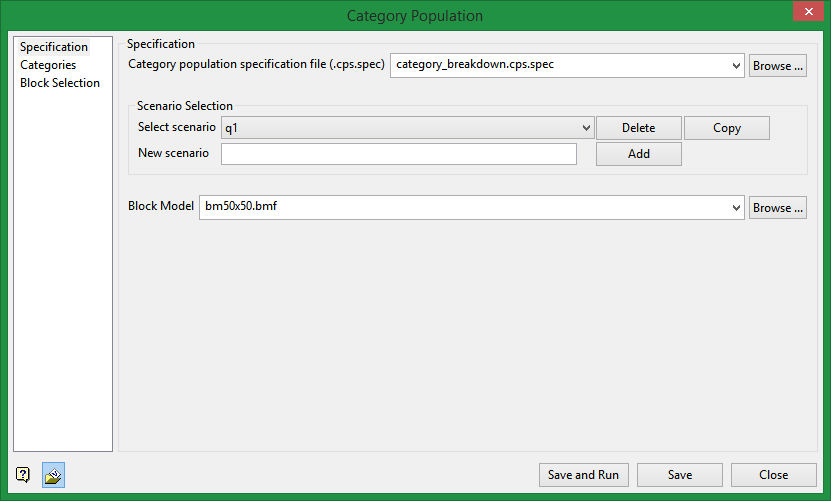831x501 pixels.
Task: Open the Categories page
Action: (x=48, y=65)
